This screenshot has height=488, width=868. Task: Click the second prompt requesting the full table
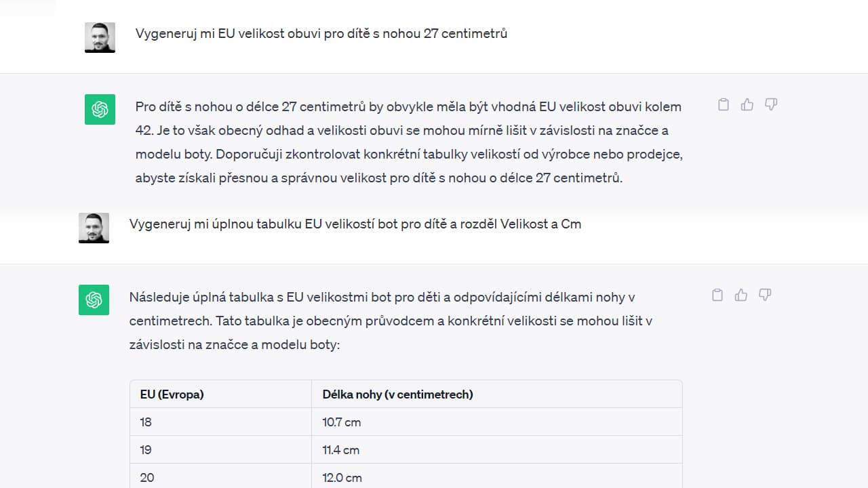(355, 224)
